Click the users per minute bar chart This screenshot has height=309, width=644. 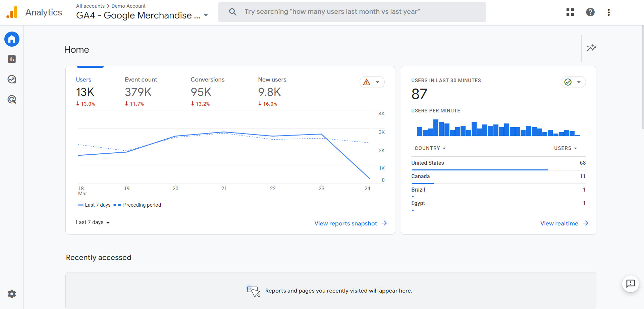point(498,127)
